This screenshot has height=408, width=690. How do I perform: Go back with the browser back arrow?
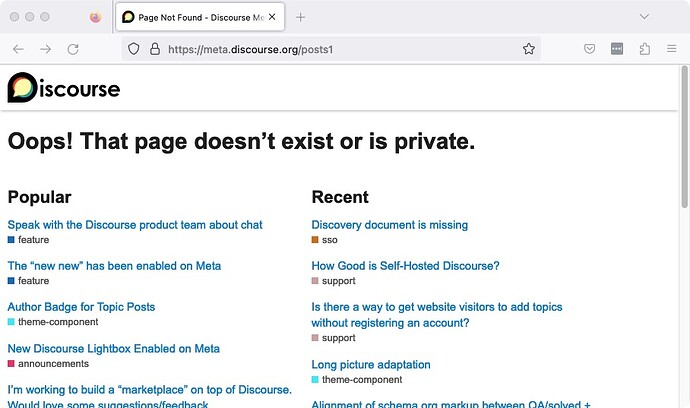[18, 49]
